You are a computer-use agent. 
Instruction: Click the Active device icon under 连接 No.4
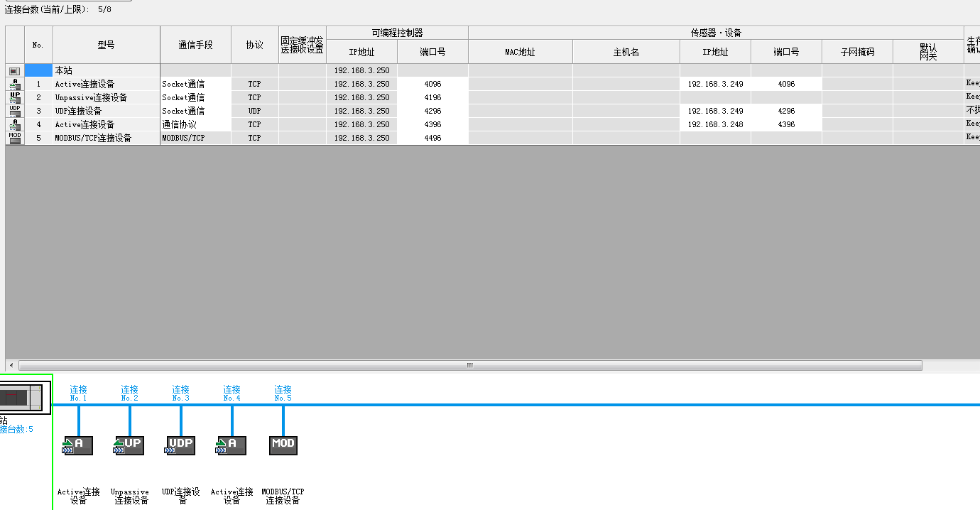pos(232,445)
